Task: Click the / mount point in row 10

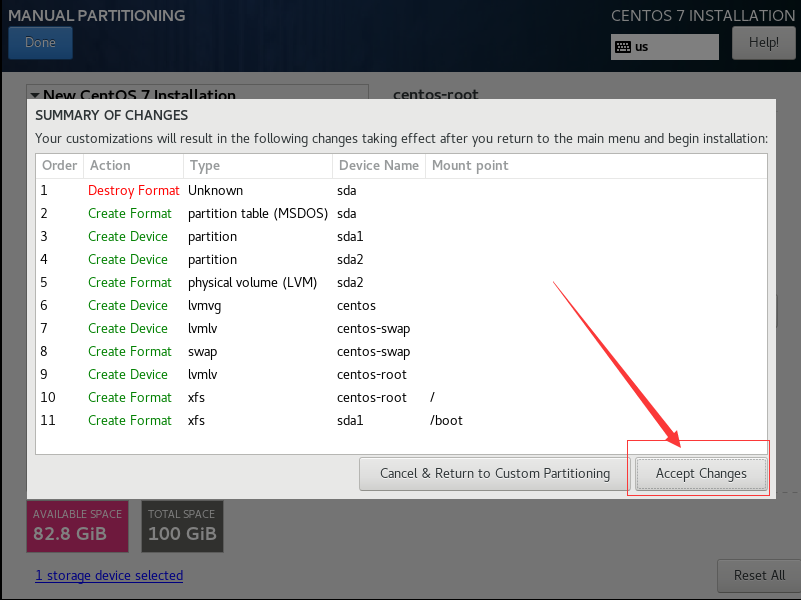Action: click(x=432, y=397)
